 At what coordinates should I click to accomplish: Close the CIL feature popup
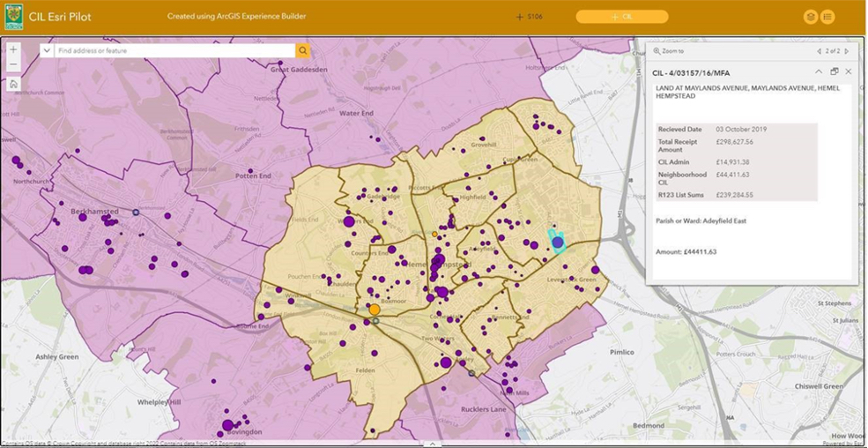(849, 72)
